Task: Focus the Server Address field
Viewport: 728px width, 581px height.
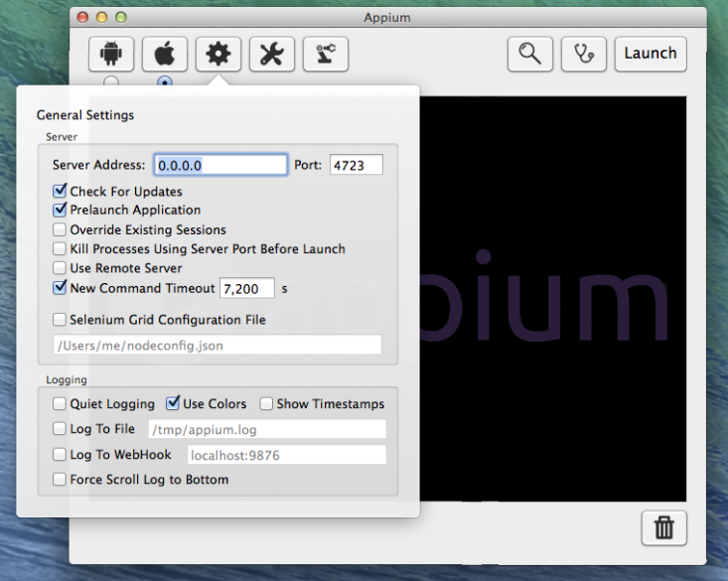Action: [220, 165]
